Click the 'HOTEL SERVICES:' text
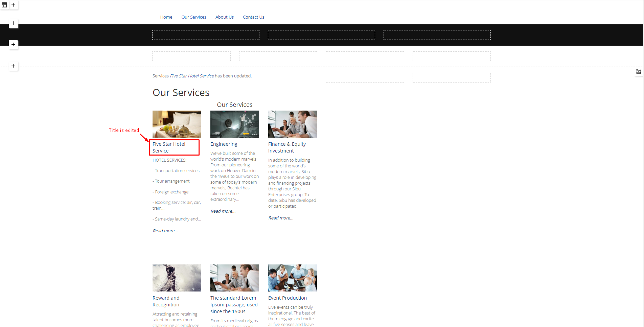 (169, 160)
